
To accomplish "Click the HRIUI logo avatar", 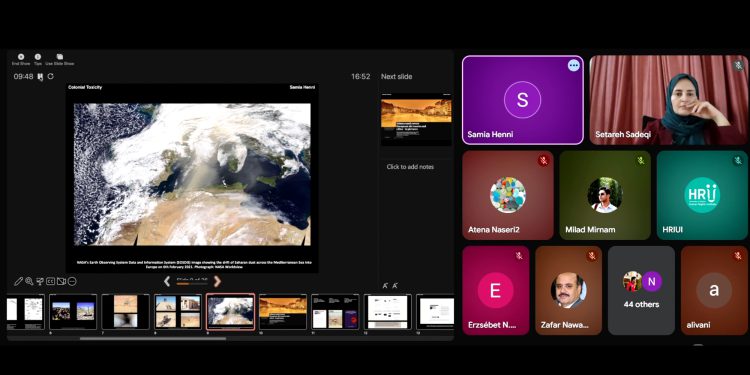I will (702, 195).
